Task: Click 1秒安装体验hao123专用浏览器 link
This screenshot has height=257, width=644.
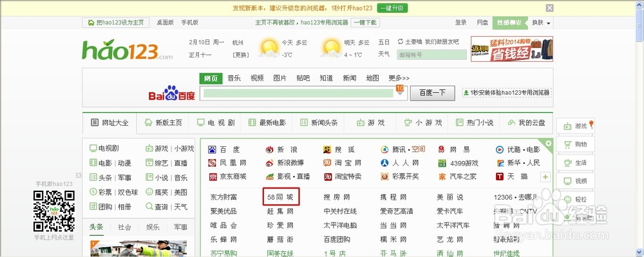Action: tap(506, 93)
